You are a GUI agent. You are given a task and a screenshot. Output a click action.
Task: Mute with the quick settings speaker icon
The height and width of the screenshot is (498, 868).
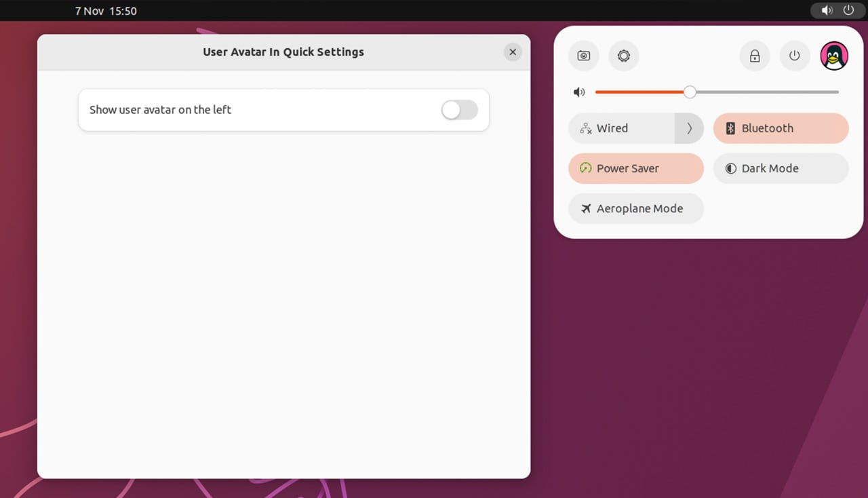579,92
